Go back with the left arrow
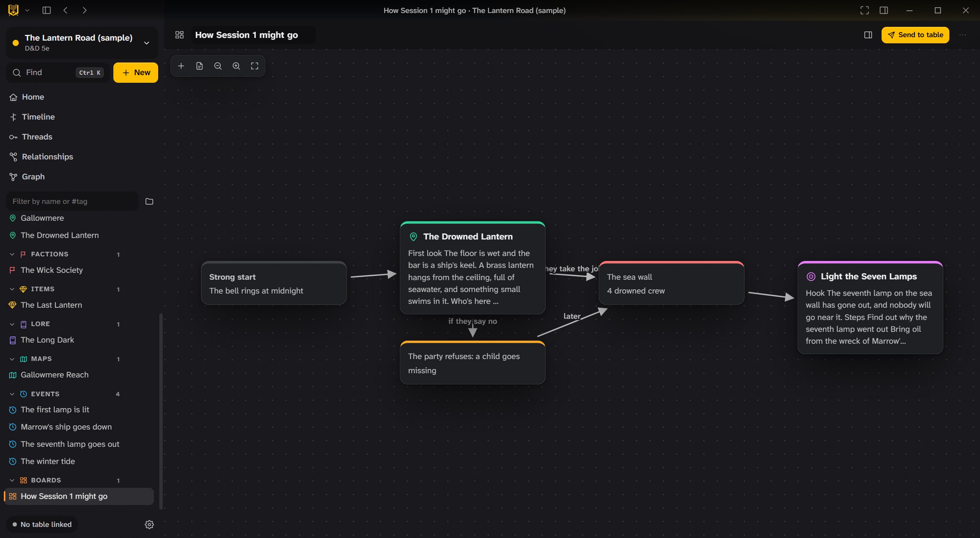The width and height of the screenshot is (980, 538). pos(65,10)
